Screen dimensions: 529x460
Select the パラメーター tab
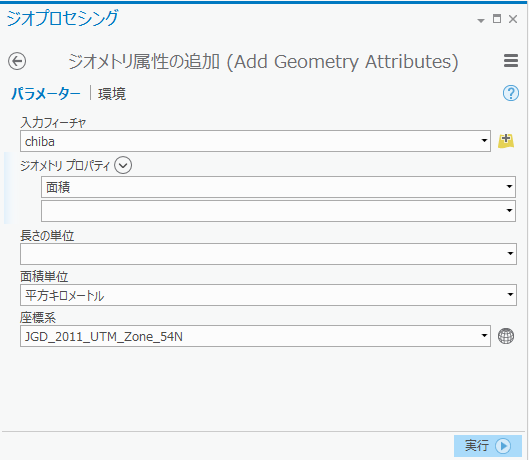(46, 93)
